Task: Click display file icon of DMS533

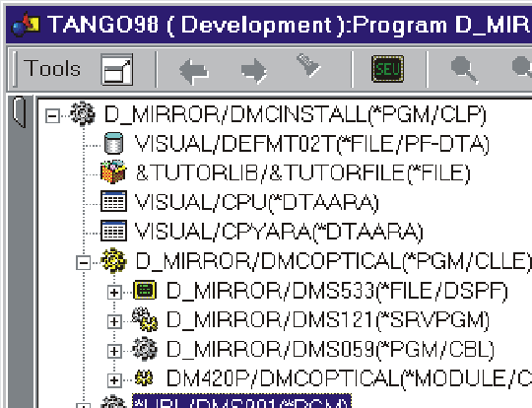Action: coord(145,290)
